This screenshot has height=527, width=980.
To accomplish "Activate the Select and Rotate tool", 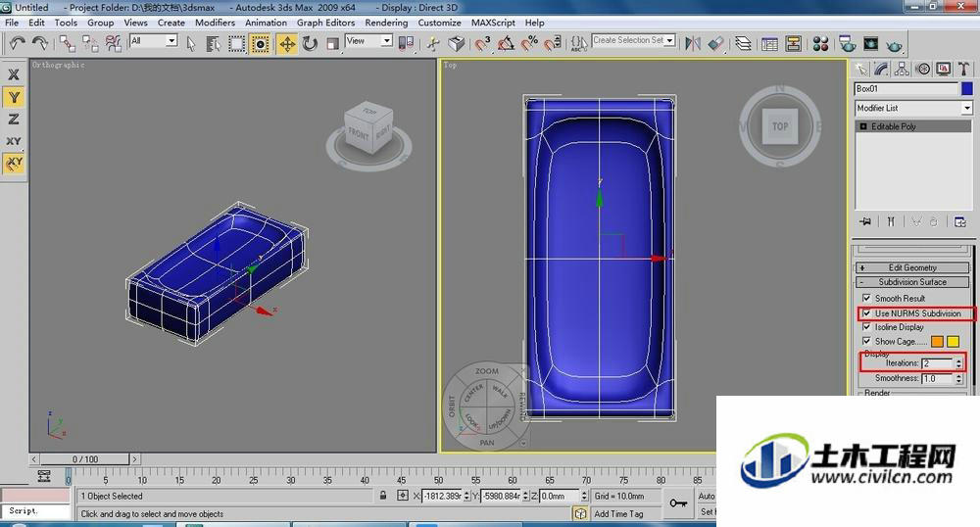I will 310,44.
